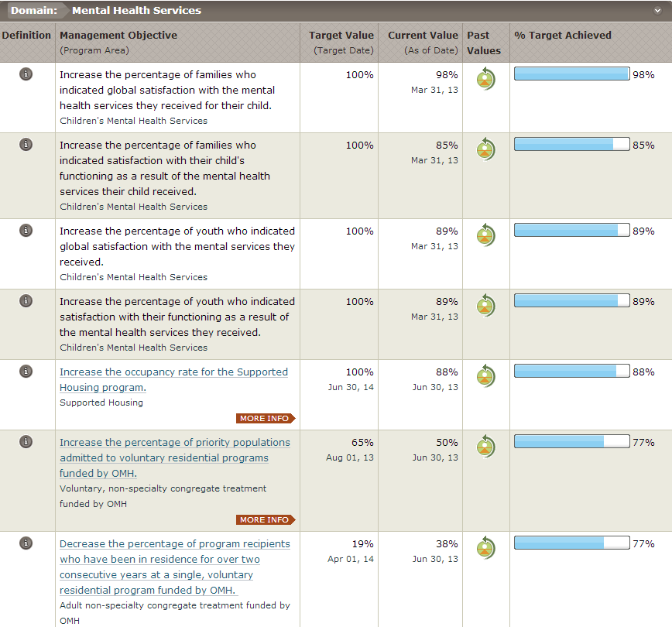Click info icon for Supported Housing occupancy row
Viewport: 672px width, 627px height.
tap(26, 372)
